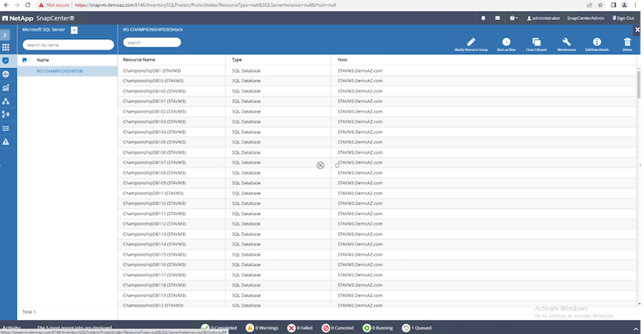Select row ChampionshipDB106 (STAVM3)
Image resolution: width=644 pixels, height=334 pixels.
point(377,152)
